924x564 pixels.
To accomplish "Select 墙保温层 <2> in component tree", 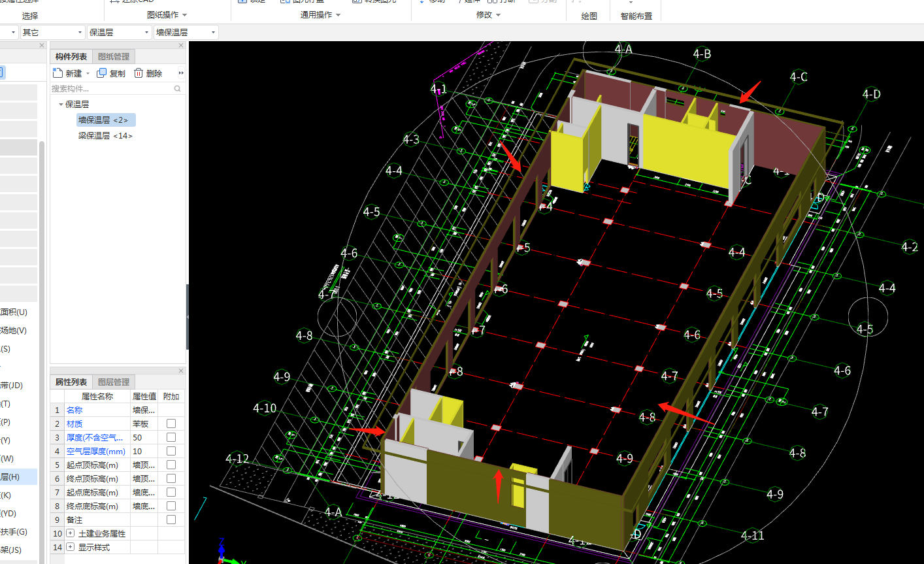I will point(106,120).
